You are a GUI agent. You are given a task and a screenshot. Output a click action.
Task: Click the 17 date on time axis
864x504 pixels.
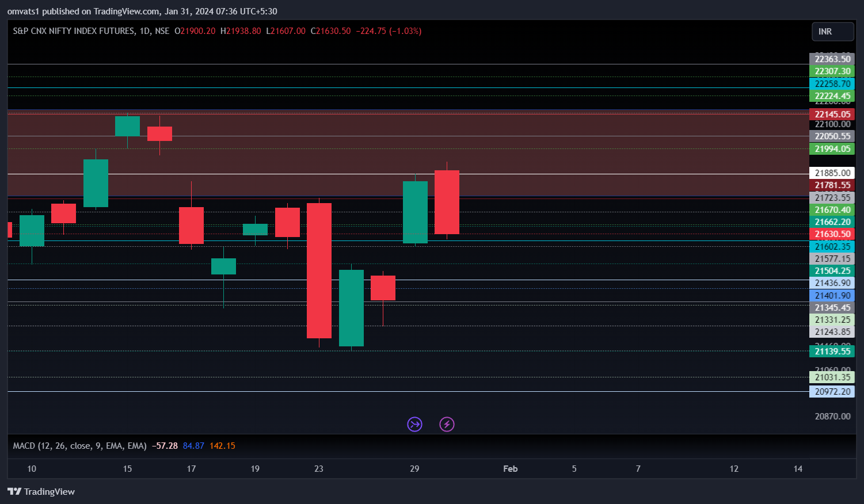coord(191,469)
